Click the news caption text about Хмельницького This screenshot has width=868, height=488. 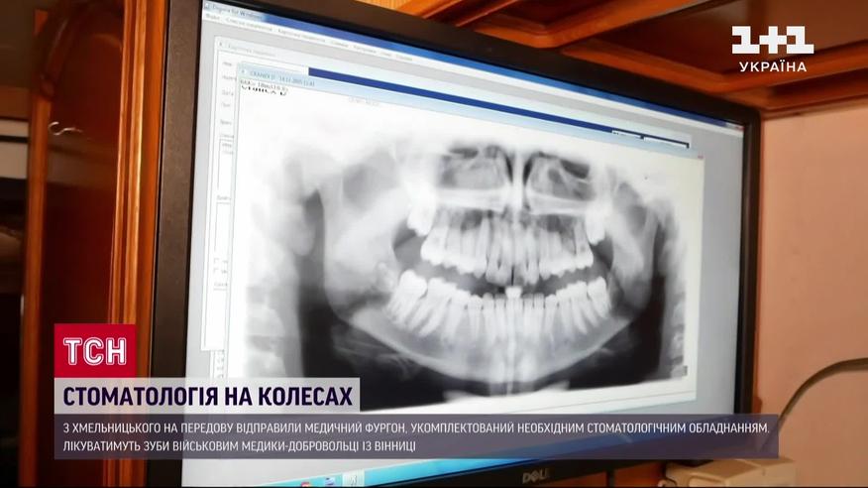pyautogui.click(x=416, y=427)
